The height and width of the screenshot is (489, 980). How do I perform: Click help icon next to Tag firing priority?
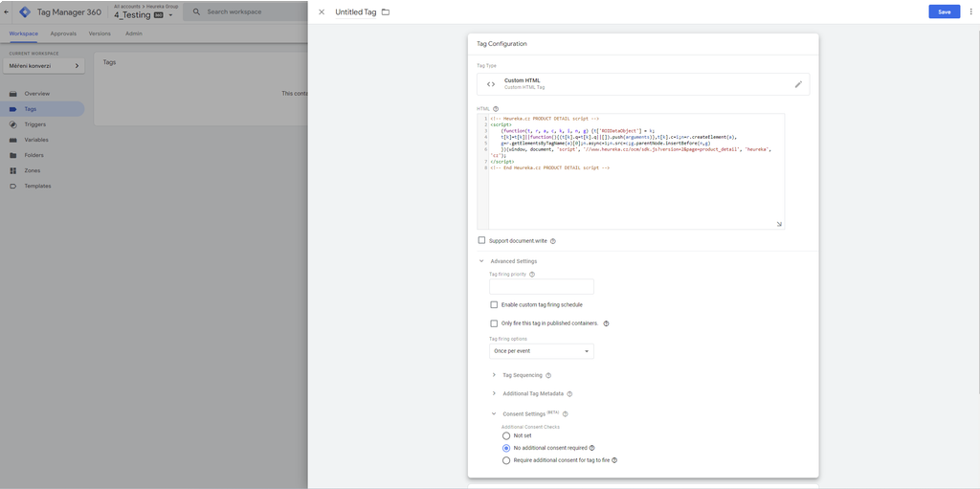(x=532, y=274)
